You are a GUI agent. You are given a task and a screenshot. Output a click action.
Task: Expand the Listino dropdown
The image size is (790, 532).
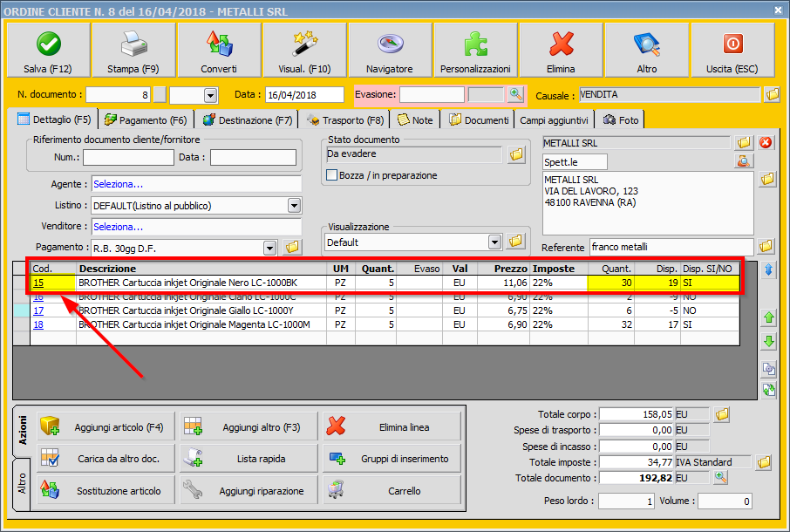(x=294, y=206)
